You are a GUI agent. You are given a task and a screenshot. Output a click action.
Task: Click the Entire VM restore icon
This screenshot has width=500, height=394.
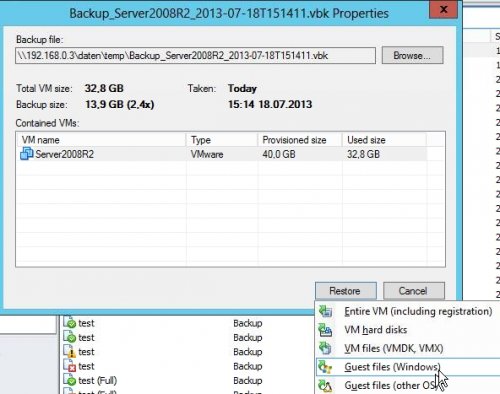325,311
